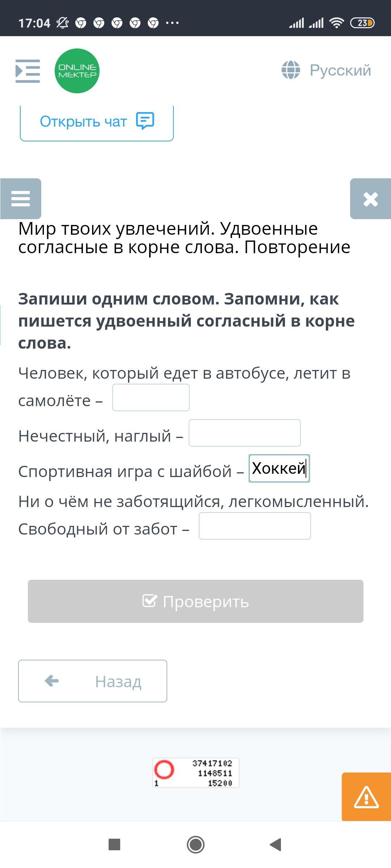Focus the passenger answer input field
391x868 pixels.
(x=151, y=397)
